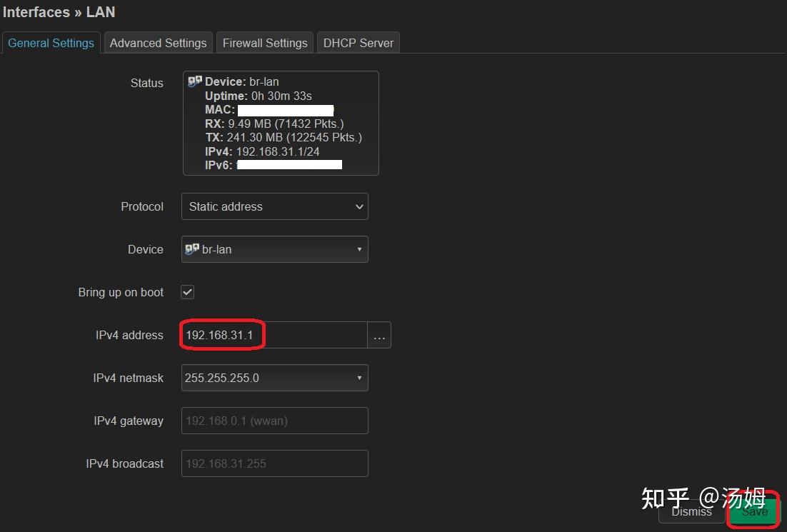This screenshot has height=532, width=787.
Task: Select the General Settings tab
Action: 51,42
